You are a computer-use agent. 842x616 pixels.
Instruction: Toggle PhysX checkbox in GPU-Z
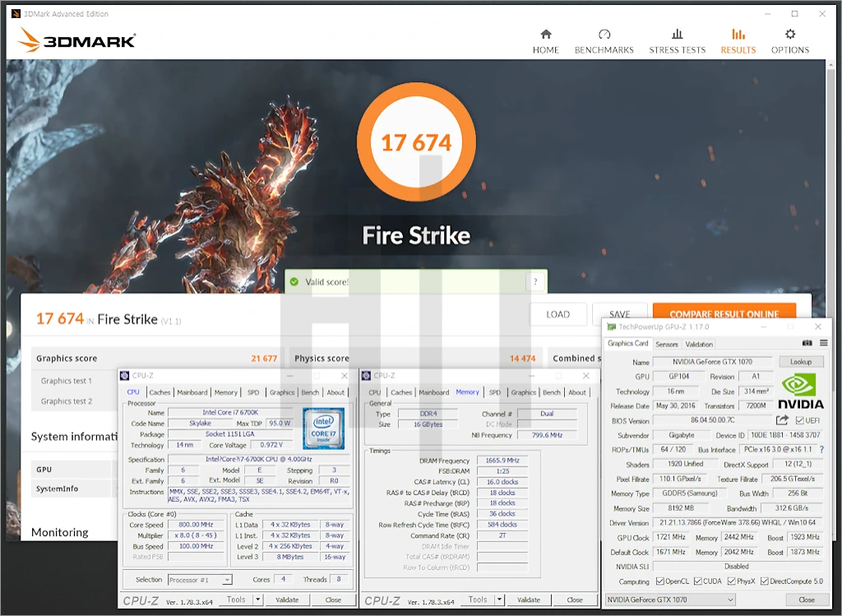click(731, 581)
